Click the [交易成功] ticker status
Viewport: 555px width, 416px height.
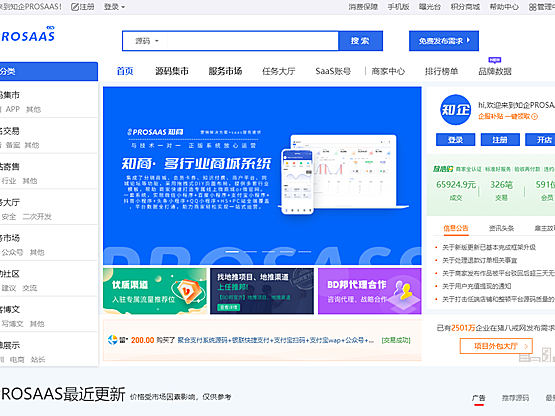click(396, 340)
